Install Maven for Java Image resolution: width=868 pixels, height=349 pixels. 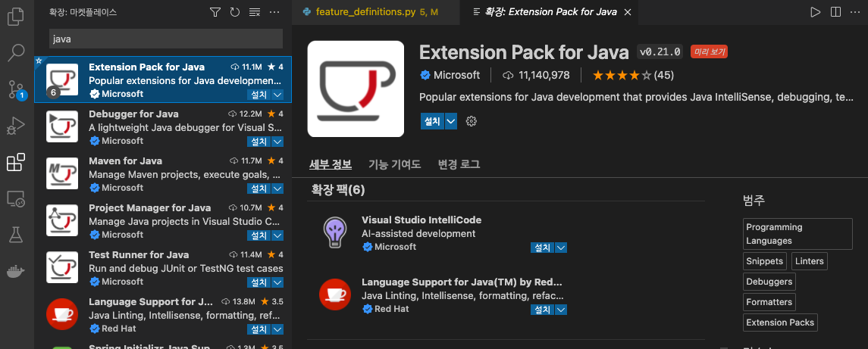point(259,189)
